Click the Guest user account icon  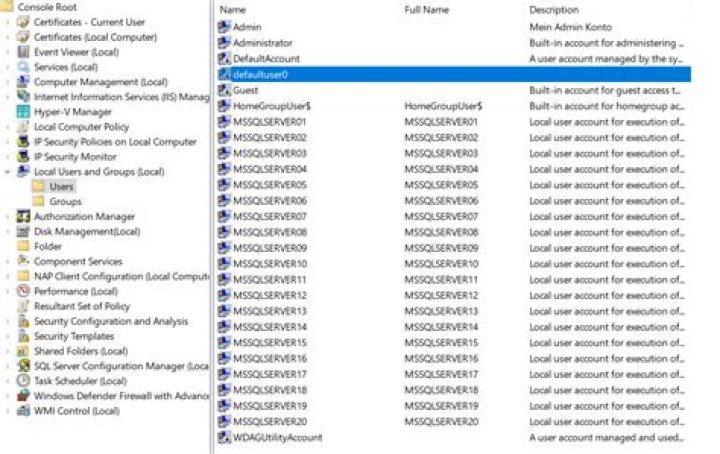coord(224,90)
